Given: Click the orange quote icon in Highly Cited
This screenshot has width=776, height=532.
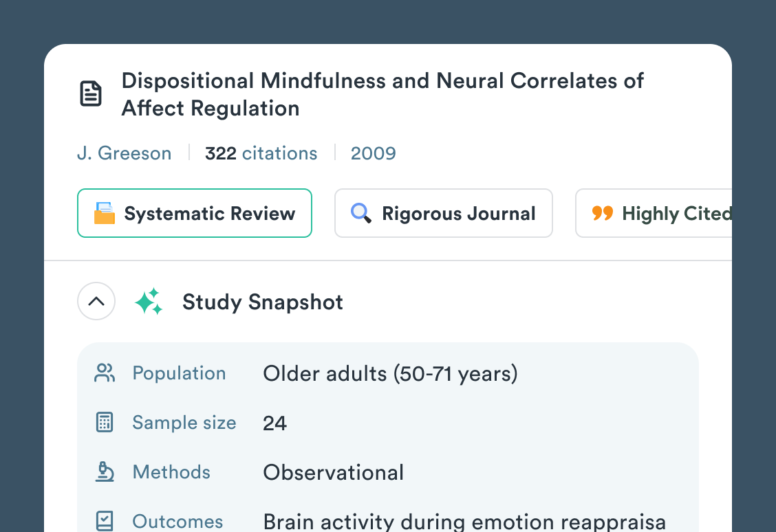Looking at the screenshot, I should tap(602, 213).
